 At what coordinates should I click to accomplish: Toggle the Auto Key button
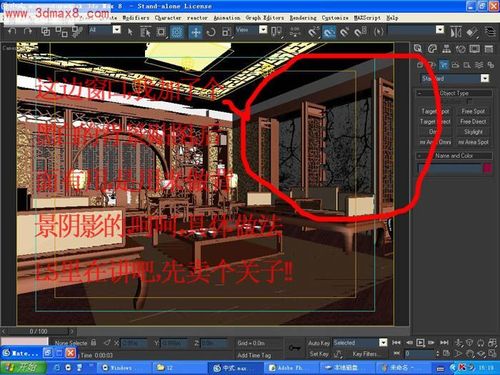click(319, 343)
